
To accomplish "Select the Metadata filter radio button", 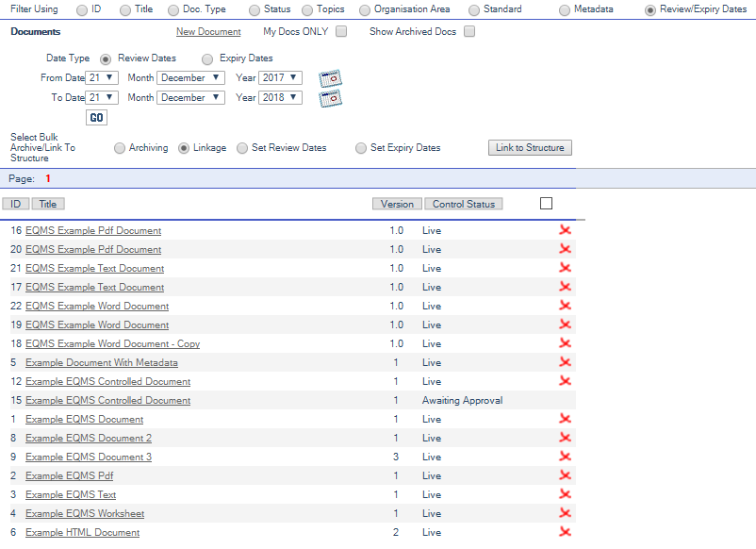I will pos(564,10).
